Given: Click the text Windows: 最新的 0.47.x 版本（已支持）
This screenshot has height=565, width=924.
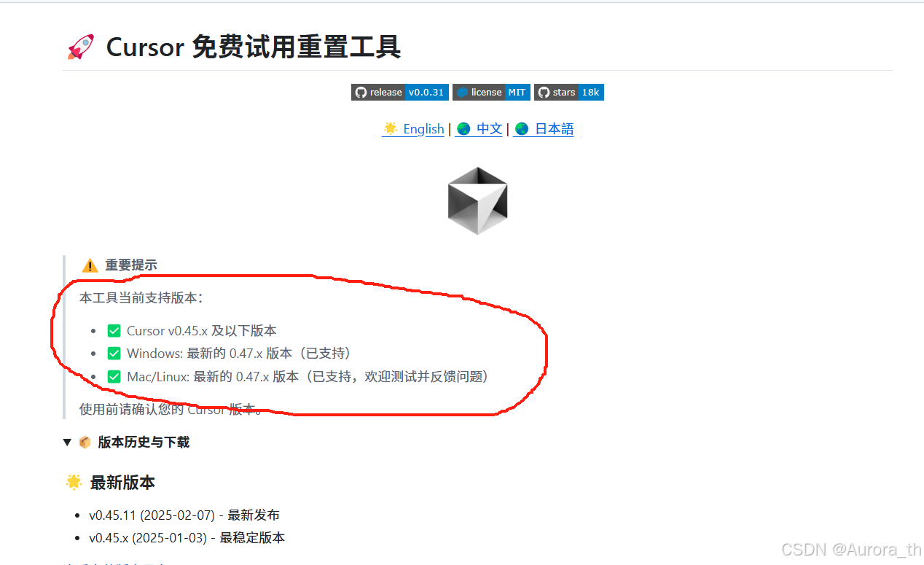Looking at the screenshot, I should pos(241,354).
